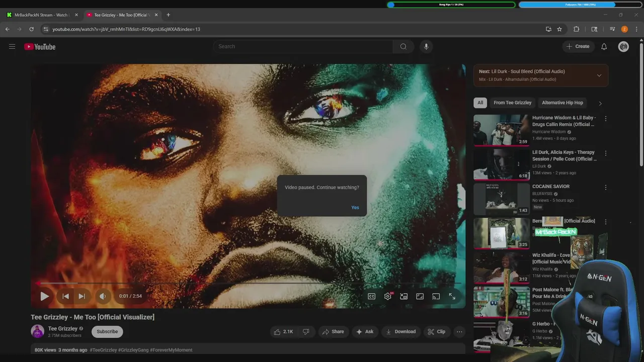
Task: Open the #GrizzleyGang hashtag
Action: [x=133, y=350]
